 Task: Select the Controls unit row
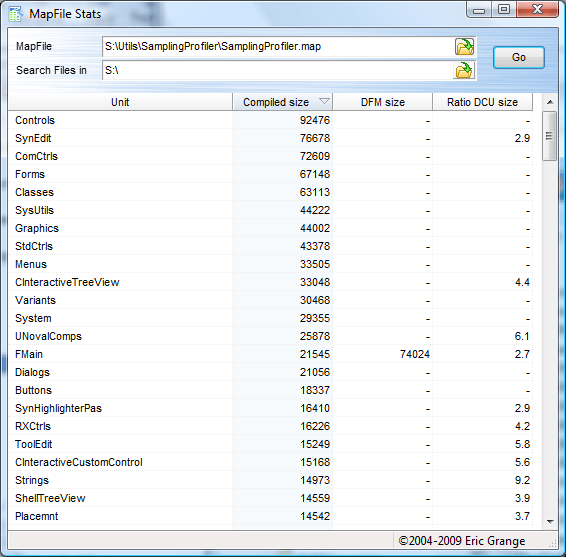[x=270, y=120]
